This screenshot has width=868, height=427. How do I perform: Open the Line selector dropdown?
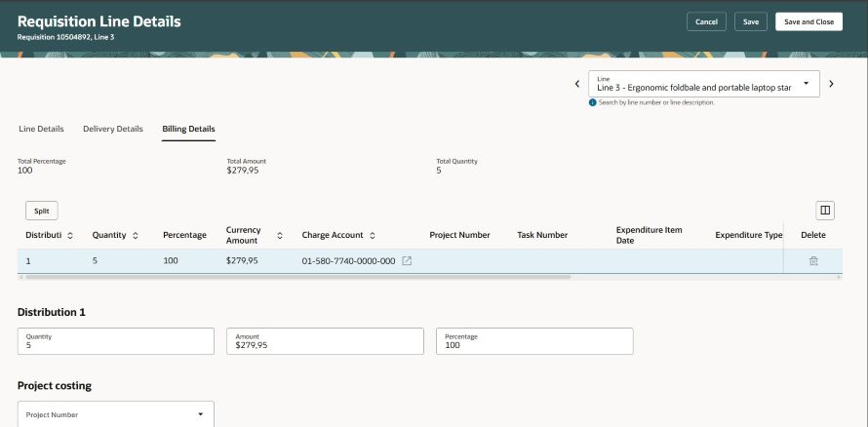(806, 84)
